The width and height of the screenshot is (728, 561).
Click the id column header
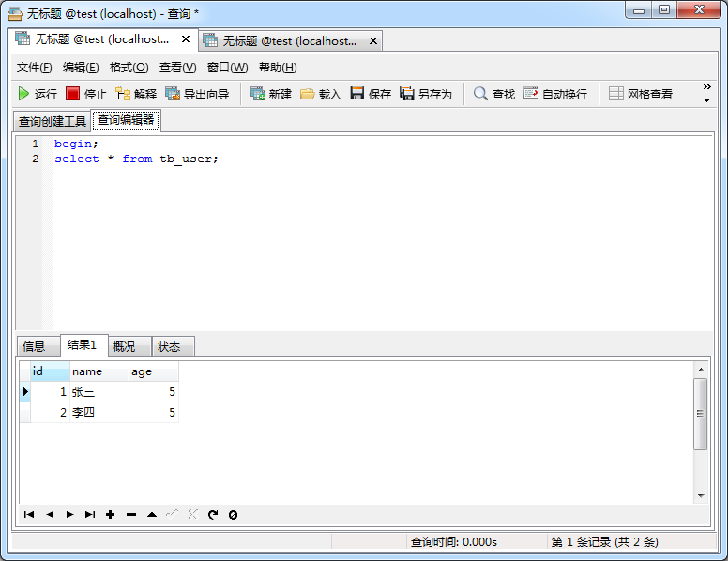click(50, 371)
